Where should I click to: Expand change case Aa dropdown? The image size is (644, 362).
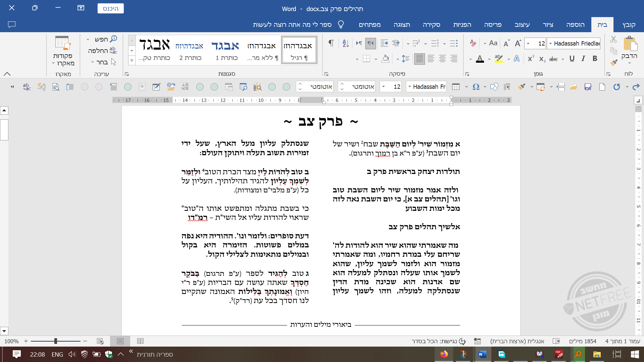coord(485,43)
